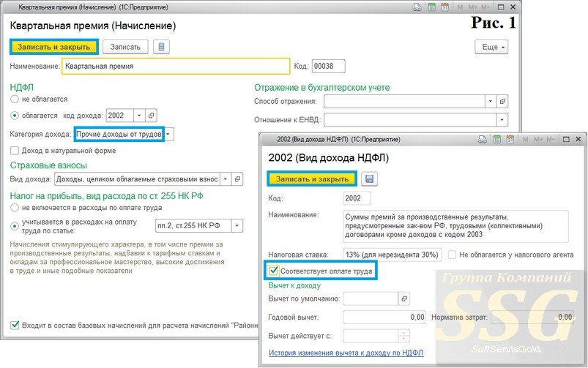Open the Способ отражения record via open icon
The height and width of the screenshot is (368, 588).
pyautogui.click(x=502, y=101)
